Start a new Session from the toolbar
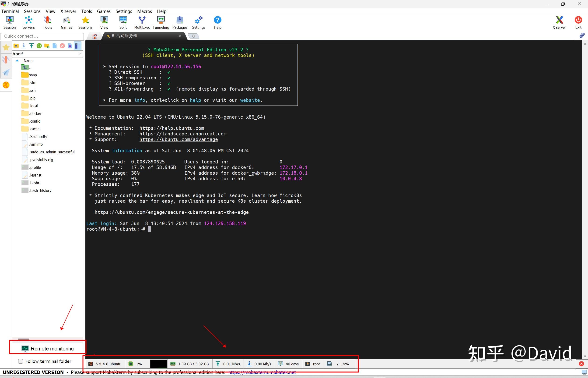 point(9,22)
